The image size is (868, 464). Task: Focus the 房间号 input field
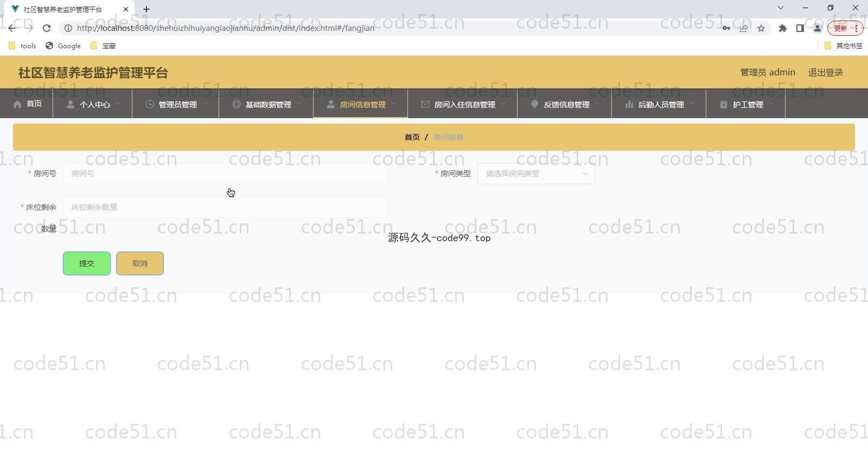225,174
